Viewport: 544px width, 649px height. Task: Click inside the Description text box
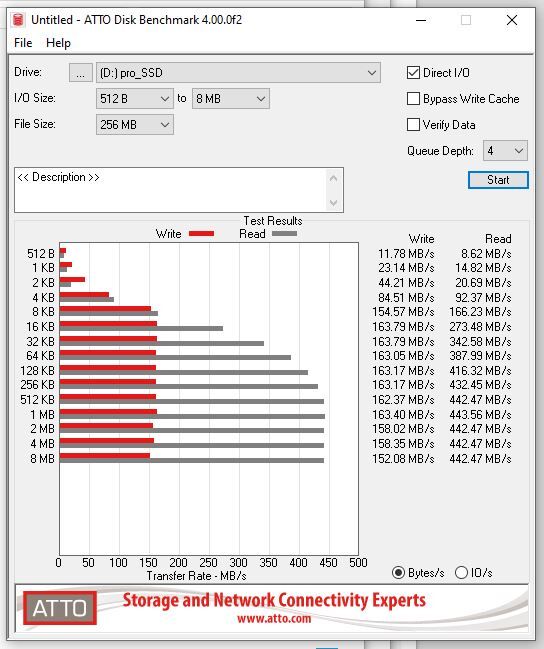click(170, 190)
